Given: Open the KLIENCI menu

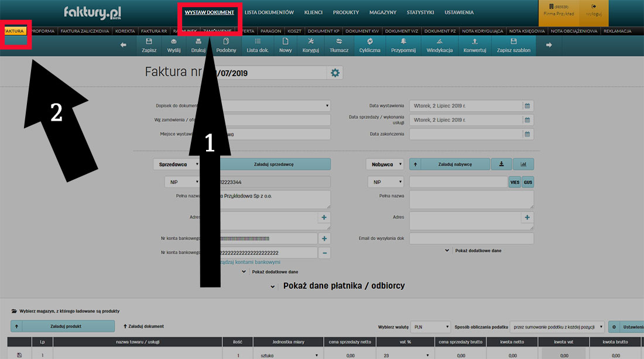Looking at the screenshot, I should coord(313,12).
